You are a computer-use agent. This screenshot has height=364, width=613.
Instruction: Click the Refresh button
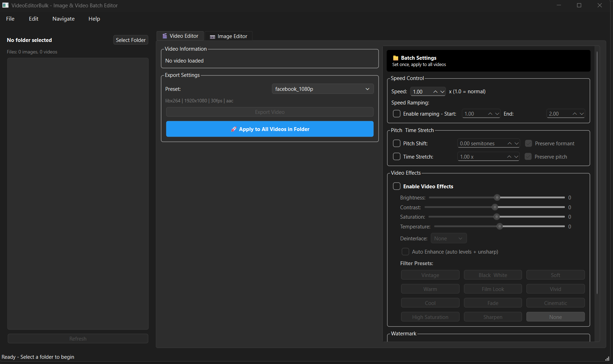point(78,339)
